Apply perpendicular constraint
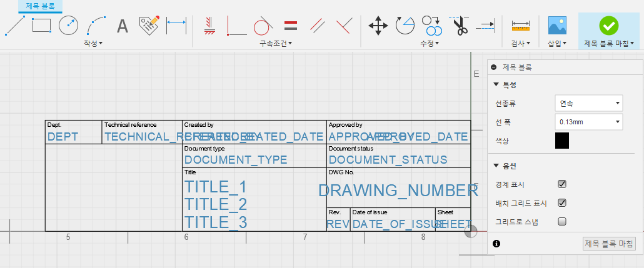Image resolution: width=644 pixels, height=268 pixels. (x=236, y=26)
